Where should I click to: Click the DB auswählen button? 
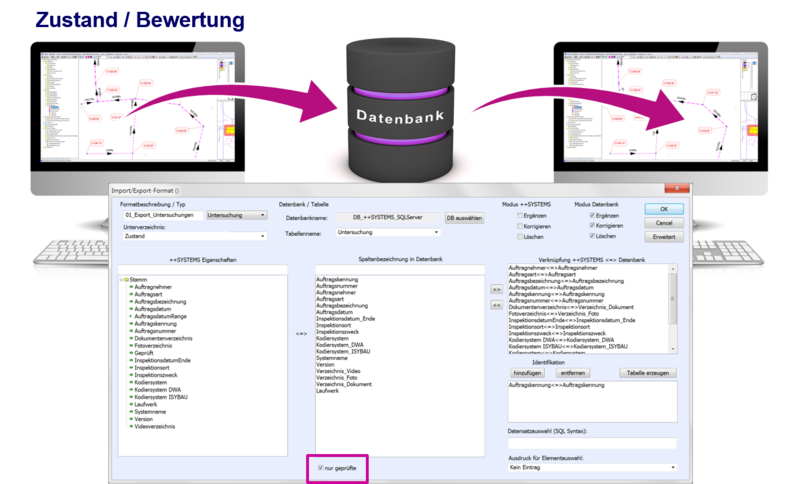(465, 217)
